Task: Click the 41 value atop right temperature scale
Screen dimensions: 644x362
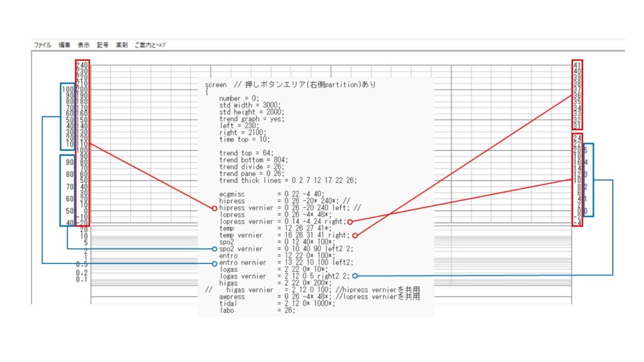Action: click(577, 65)
